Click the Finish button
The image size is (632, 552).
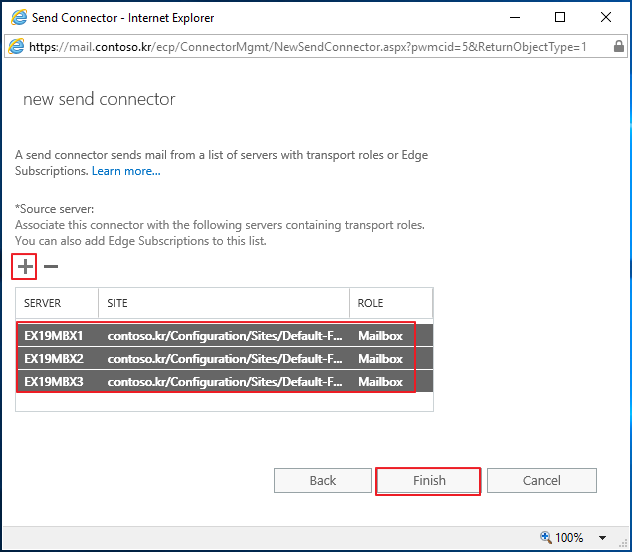pyautogui.click(x=429, y=480)
